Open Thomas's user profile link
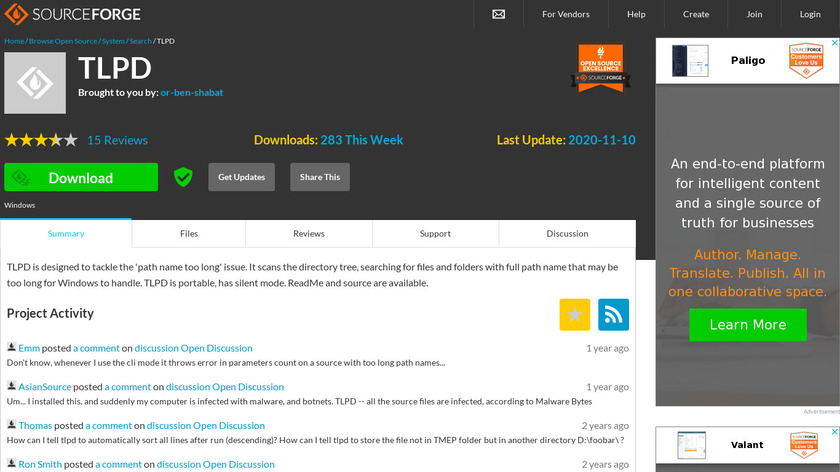Viewport: 840px width, 472px height. click(35, 425)
